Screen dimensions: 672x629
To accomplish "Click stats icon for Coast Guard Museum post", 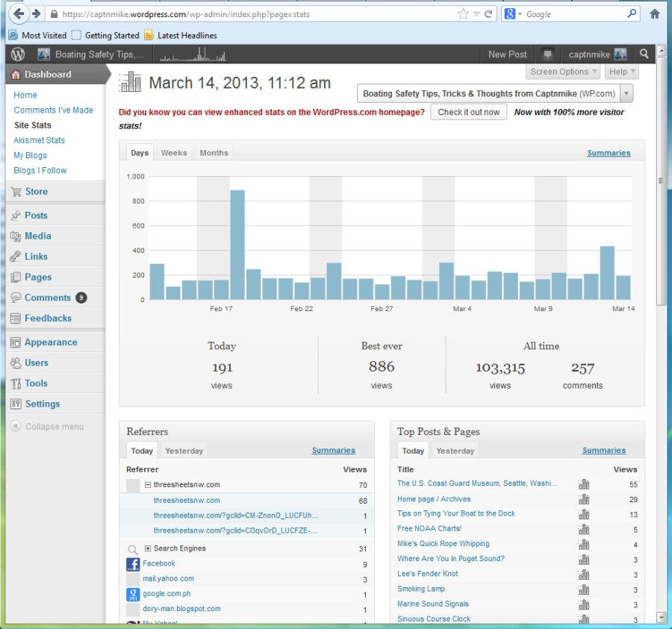I will pos(583,484).
